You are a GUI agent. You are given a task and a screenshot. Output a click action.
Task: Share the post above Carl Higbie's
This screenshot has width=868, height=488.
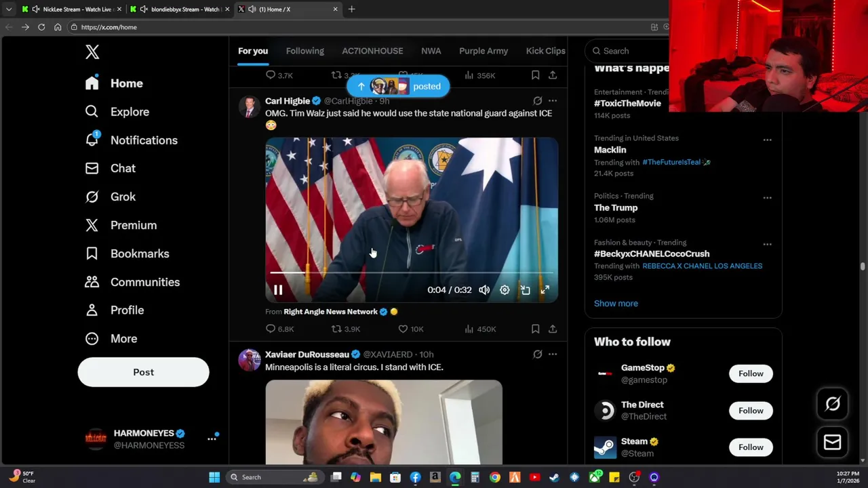pyautogui.click(x=553, y=75)
